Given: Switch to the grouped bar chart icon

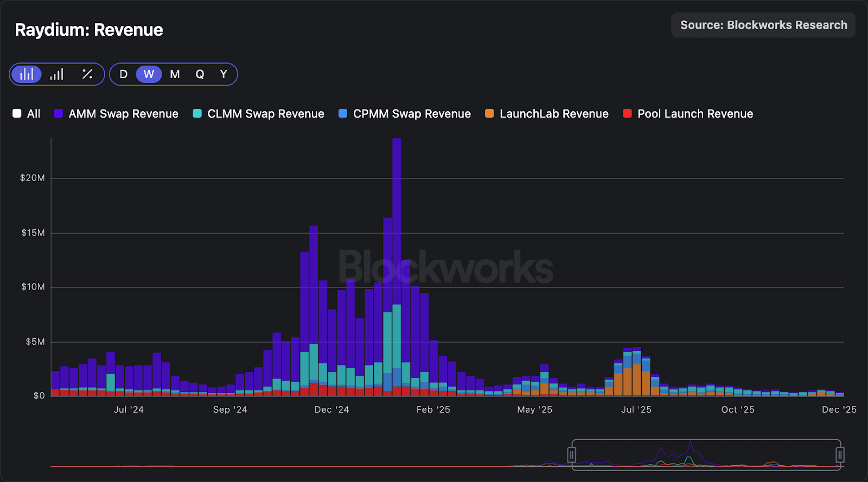Looking at the screenshot, I should point(57,74).
